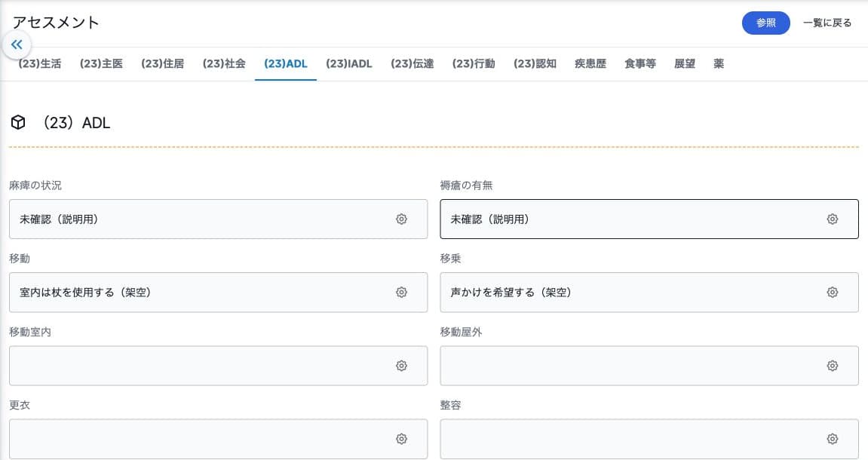
Task: Open the (23)主医 tab
Action: [101, 63]
